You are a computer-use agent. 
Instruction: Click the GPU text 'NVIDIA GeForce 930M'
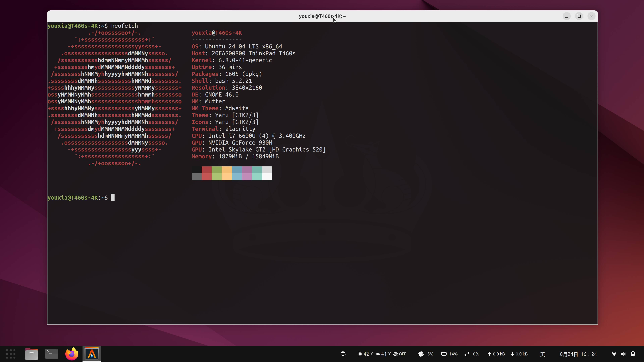[x=240, y=143]
